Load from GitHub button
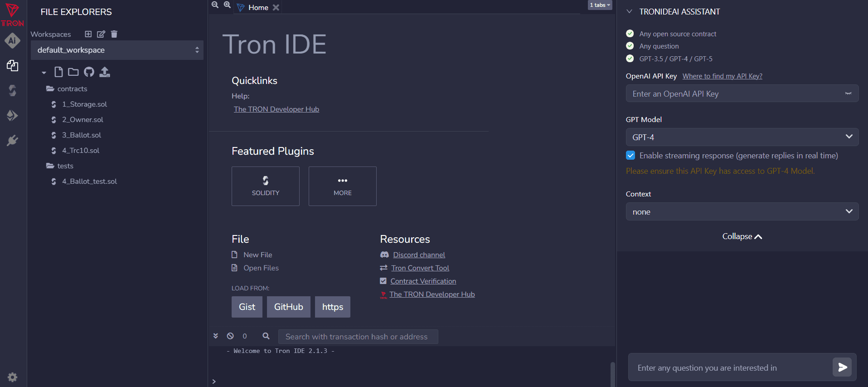Image resolution: width=868 pixels, height=387 pixels. pyautogui.click(x=289, y=307)
